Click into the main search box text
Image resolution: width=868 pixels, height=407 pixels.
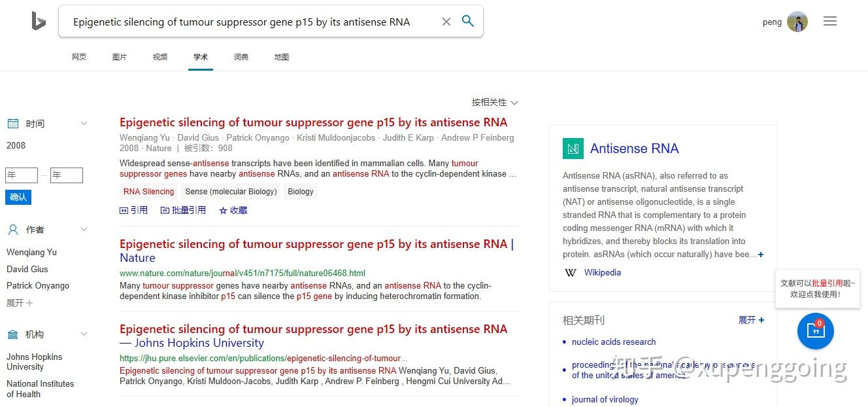click(x=242, y=22)
